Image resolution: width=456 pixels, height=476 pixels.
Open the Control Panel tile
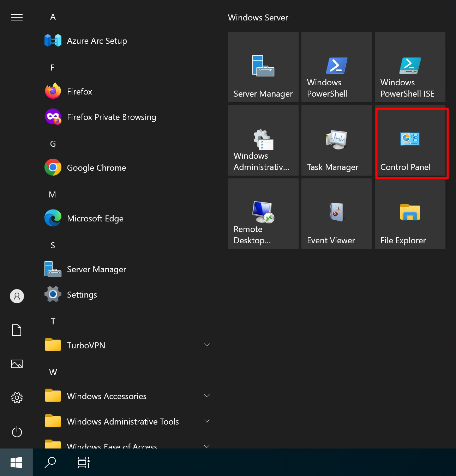point(410,140)
